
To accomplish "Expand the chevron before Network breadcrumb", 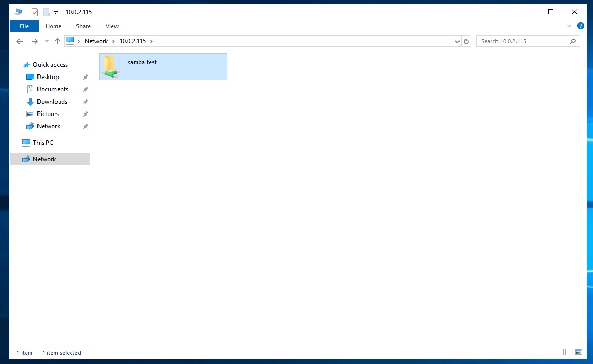I will tap(79, 41).
